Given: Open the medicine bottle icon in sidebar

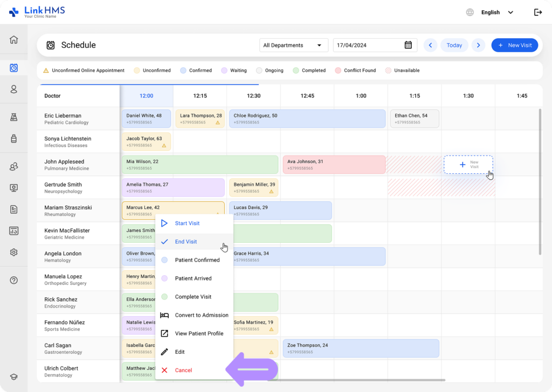Looking at the screenshot, I should coord(13,138).
